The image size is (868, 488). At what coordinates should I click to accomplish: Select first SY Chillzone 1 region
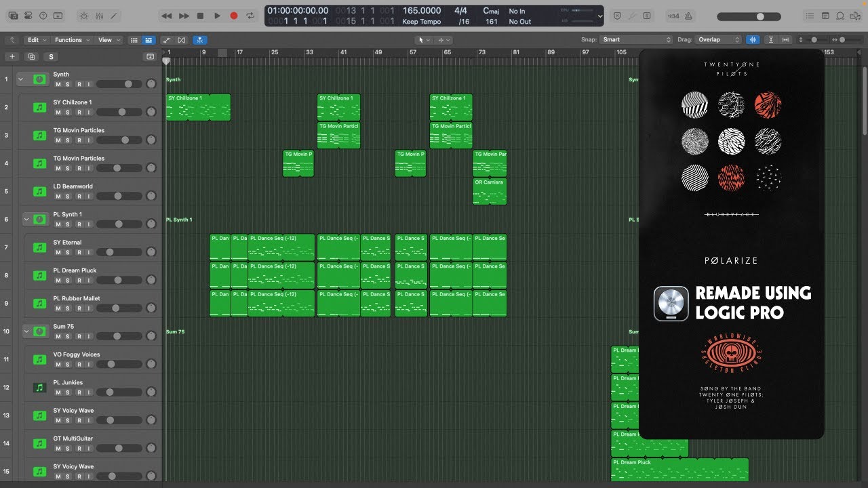point(198,107)
